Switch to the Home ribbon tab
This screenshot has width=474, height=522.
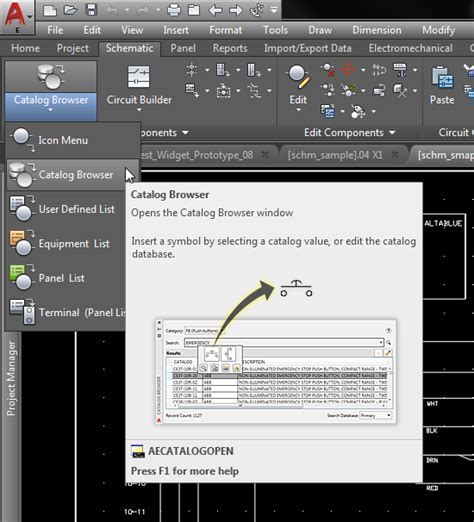tap(25, 48)
